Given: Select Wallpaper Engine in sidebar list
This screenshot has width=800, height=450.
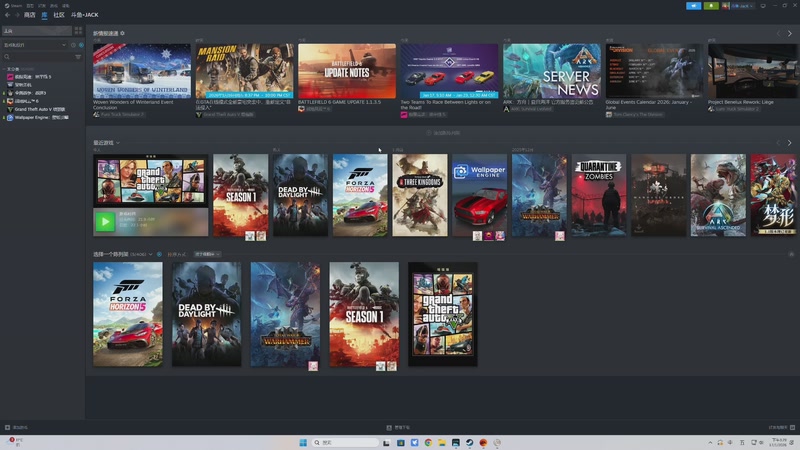Looking at the screenshot, I should click(37, 117).
